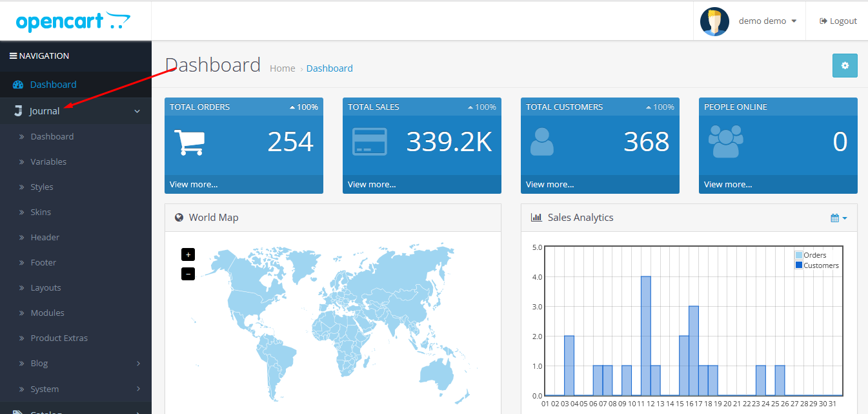Open the demo demo user dropdown
Image resolution: width=868 pixels, height=414 pixels.
767,21
